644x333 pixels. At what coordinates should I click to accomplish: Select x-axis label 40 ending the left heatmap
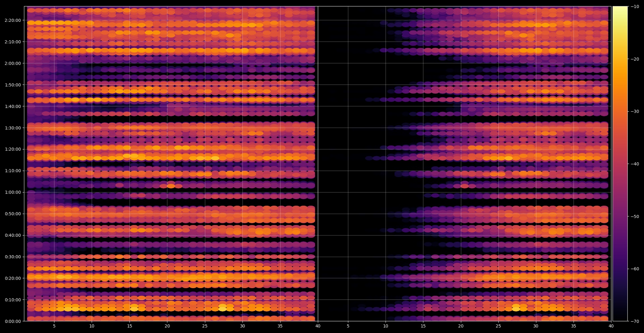click(x=318, y=326)
